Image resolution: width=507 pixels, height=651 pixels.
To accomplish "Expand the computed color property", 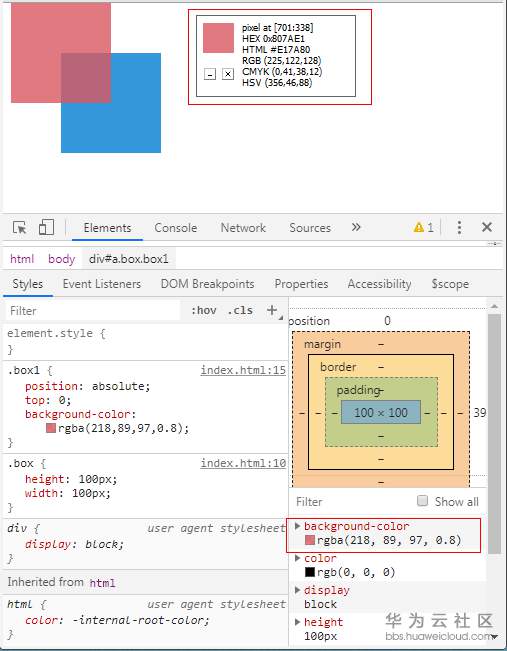I will coord(297,558).
